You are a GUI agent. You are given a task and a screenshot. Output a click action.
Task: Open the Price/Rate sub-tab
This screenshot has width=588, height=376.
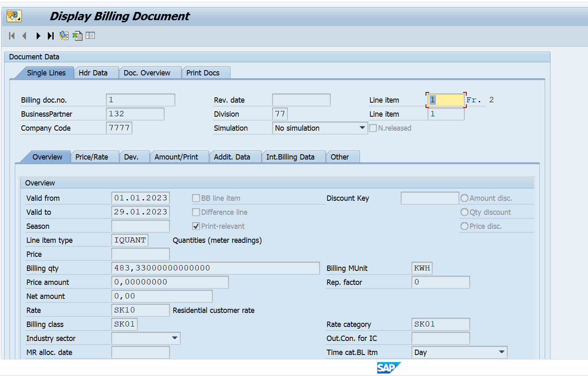coord(92,157)
